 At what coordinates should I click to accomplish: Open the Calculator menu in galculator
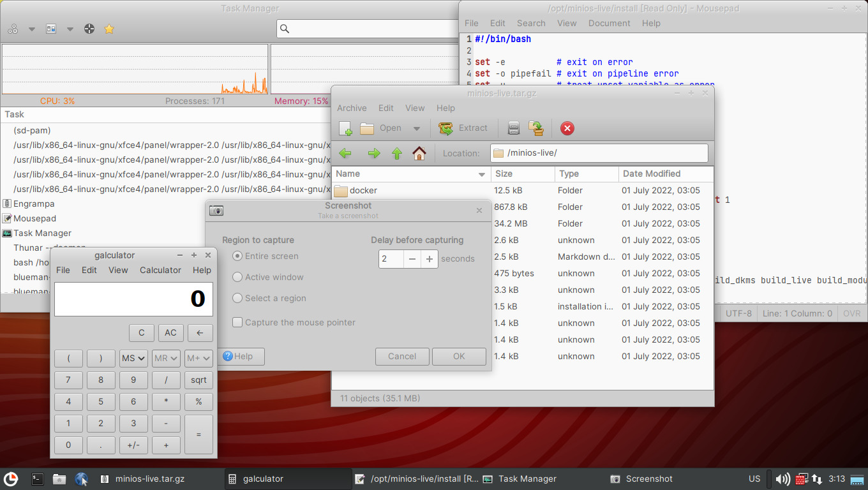(x=160, y=270)
